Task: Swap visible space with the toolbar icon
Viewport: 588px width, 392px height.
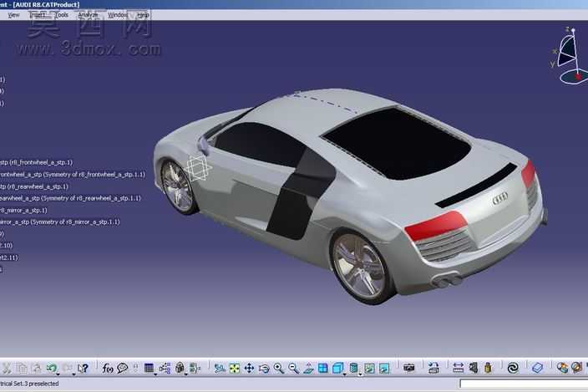Action: [384, 369]
